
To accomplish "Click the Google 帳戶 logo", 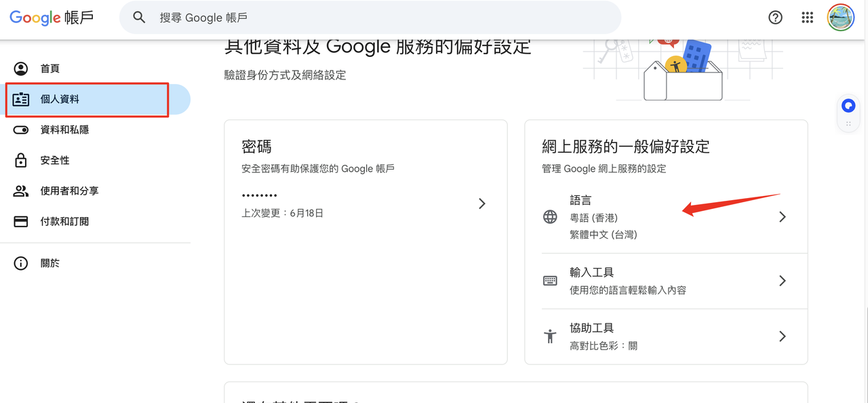I will [52, 18].
